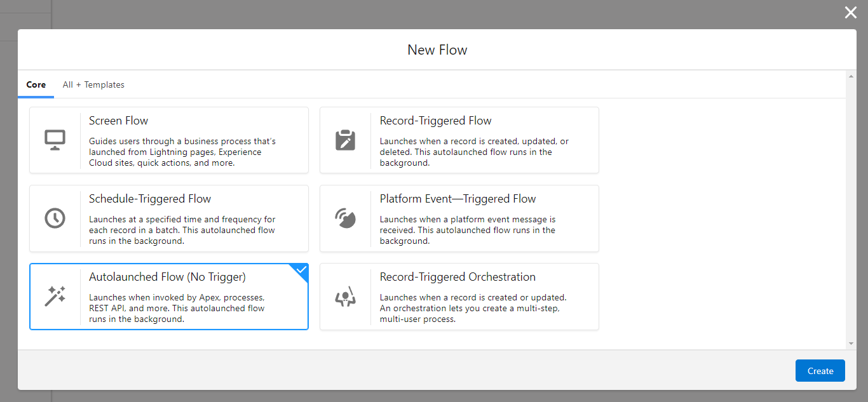The height and width of the screenshot is (402, 868).
Task: Pick the Schedule-Triggered Flow title
Action: 150,199
